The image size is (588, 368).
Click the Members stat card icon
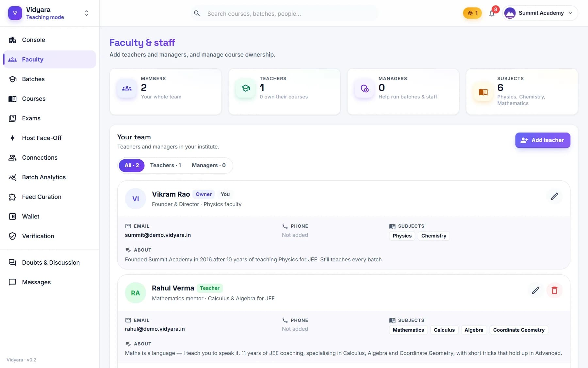coord(127,89)
